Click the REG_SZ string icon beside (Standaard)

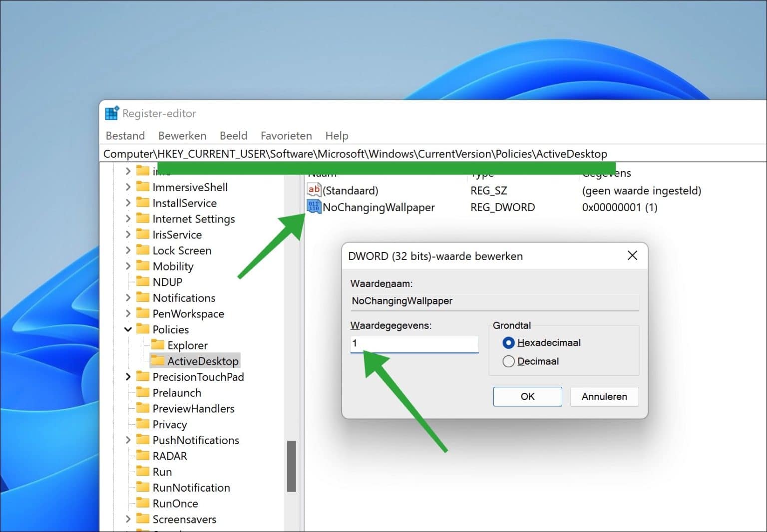click(314, 190)
